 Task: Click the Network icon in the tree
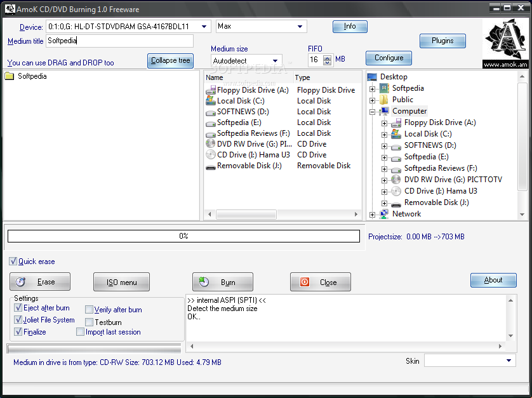[x=384, y=214]
